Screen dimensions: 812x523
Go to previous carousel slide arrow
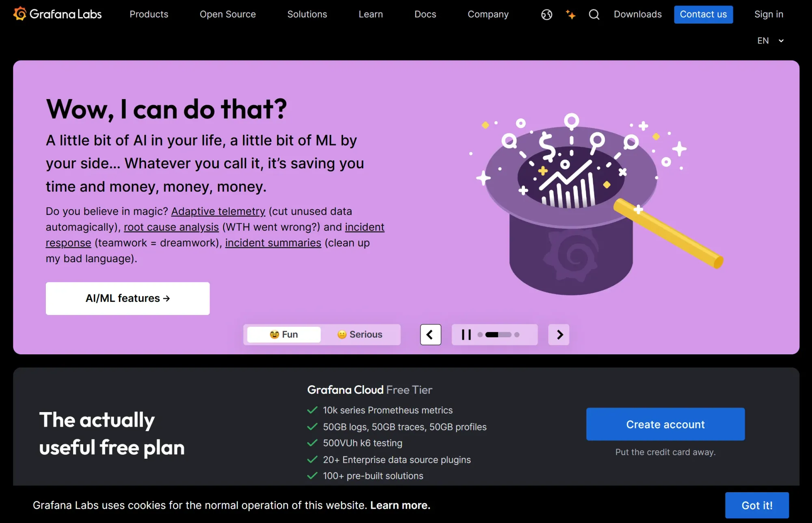click(430, 334)
